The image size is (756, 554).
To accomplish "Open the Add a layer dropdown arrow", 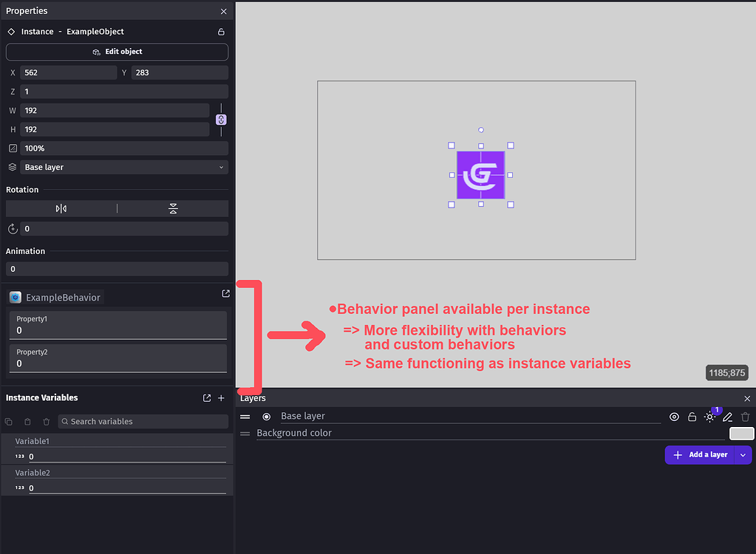I will [x=743, y=454].
